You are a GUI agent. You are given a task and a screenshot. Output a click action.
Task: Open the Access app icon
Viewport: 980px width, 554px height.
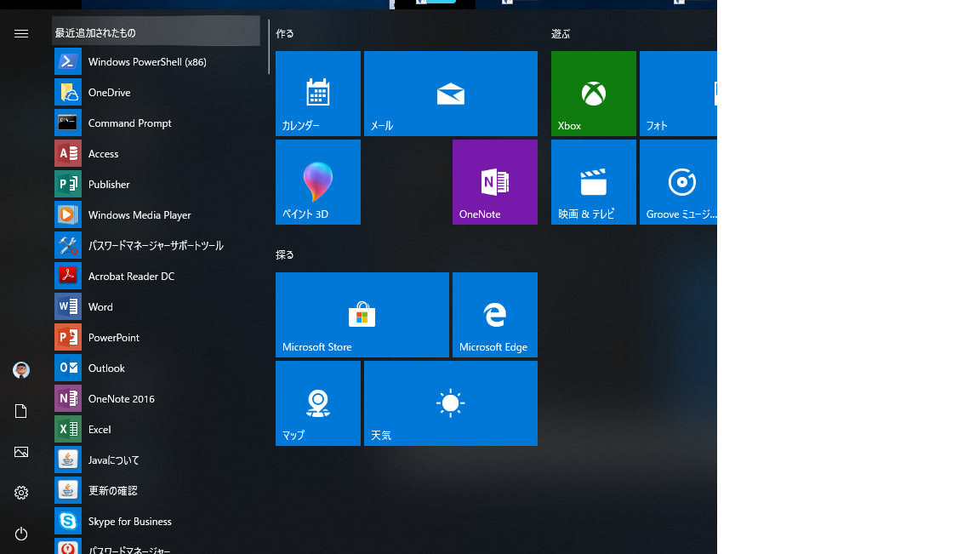tap(67, 154)
